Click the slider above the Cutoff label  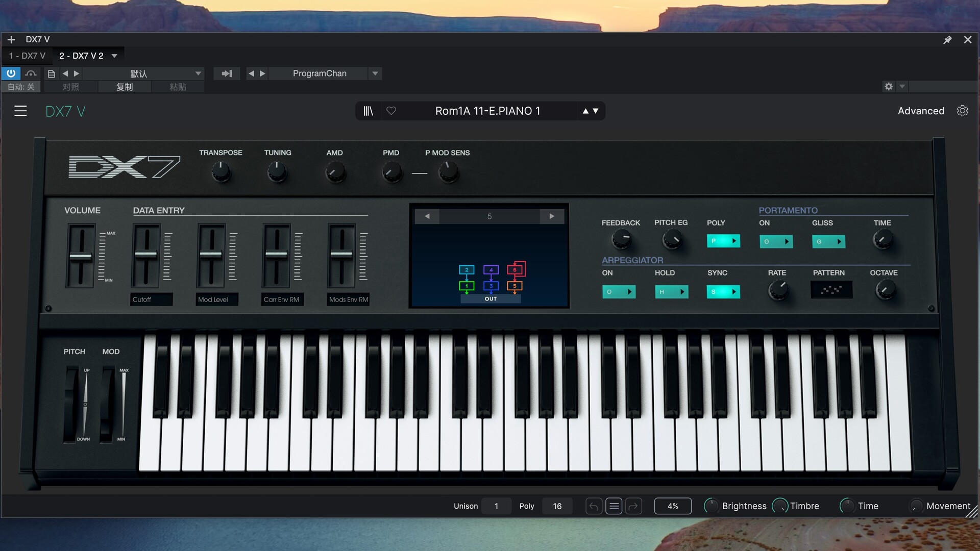145,254
